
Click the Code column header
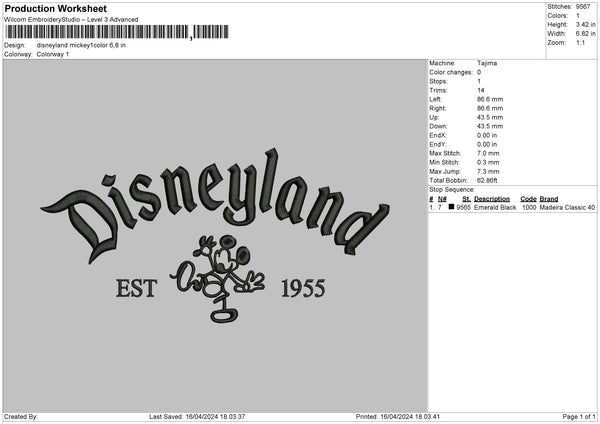click(528, 199)
